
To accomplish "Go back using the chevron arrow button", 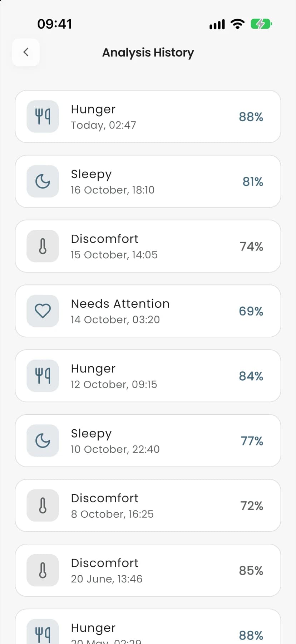I will point(26,52).
